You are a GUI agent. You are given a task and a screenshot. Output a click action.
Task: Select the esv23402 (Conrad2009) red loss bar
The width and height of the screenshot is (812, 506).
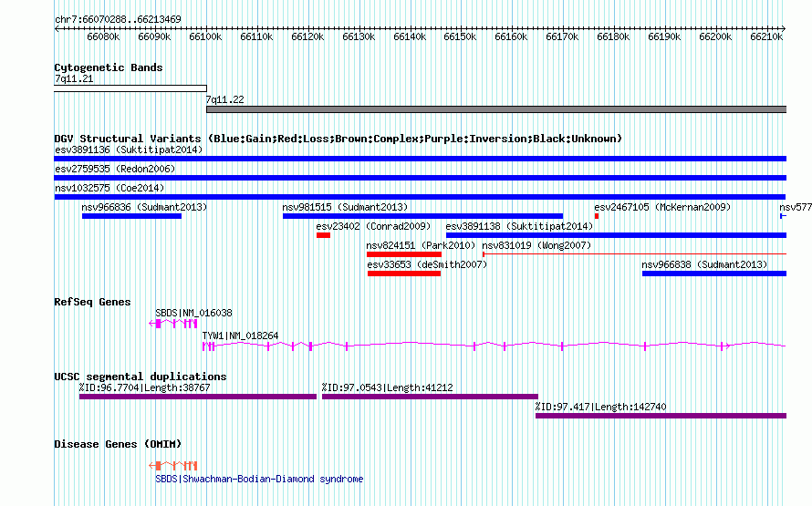coord(323,235)
